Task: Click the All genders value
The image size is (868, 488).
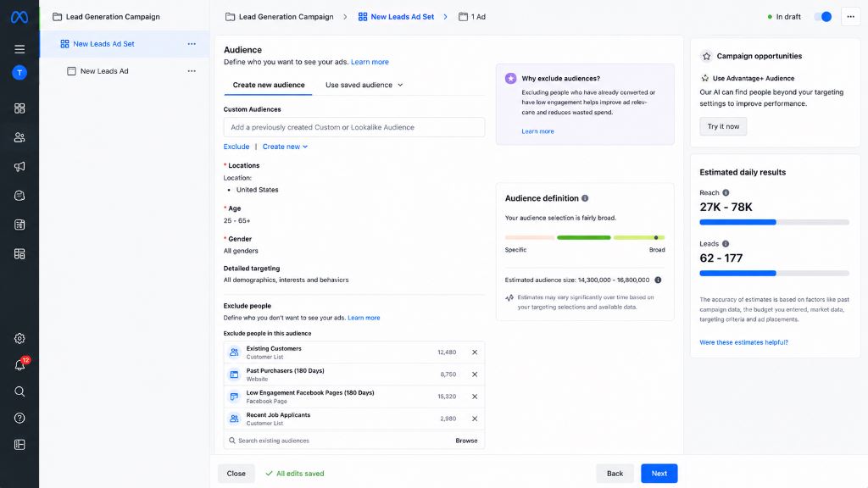Action: point(241,251)
